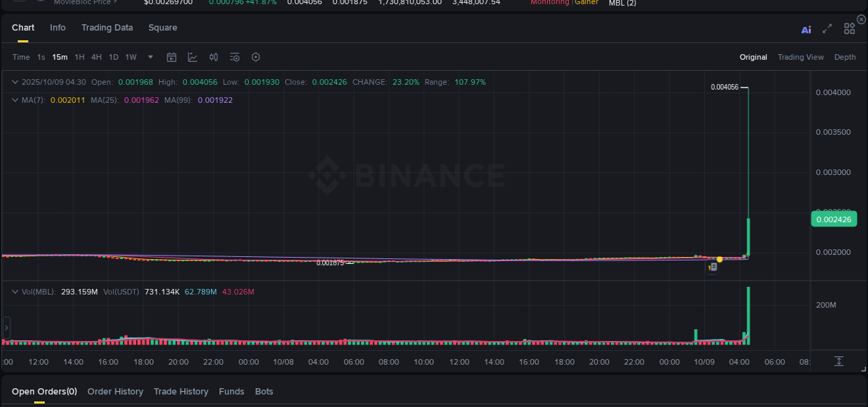
Task: Open the Depth chart view
Action: pos(845,57)
